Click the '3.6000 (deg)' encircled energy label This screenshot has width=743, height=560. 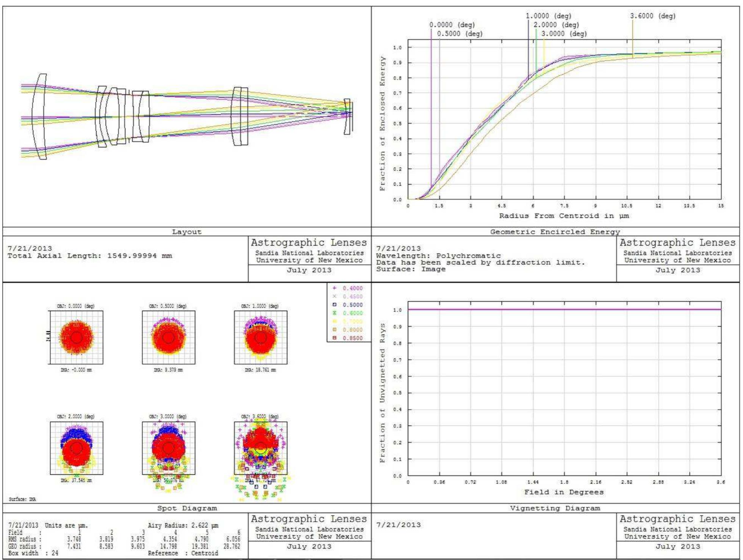click(x=652, y=16)
